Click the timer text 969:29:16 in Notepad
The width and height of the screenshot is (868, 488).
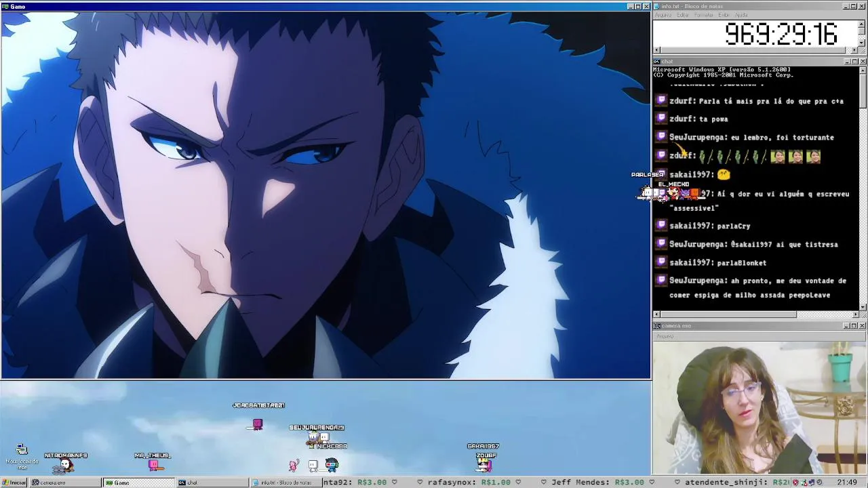[x=781, y=34]
